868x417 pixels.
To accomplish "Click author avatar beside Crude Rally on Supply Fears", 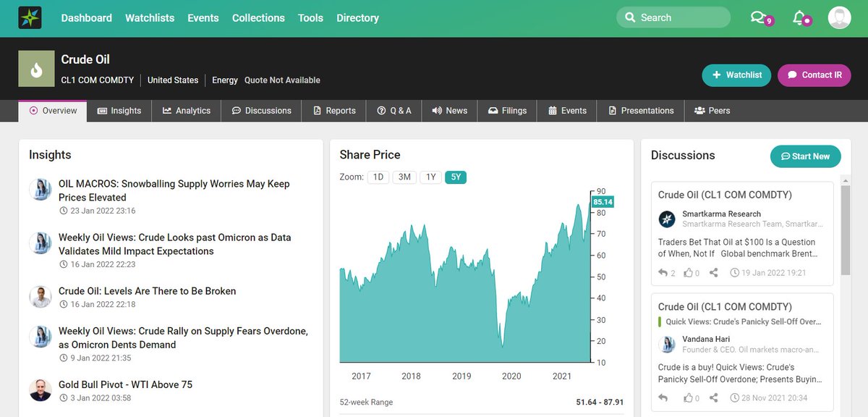I will (x=41, y=337).
